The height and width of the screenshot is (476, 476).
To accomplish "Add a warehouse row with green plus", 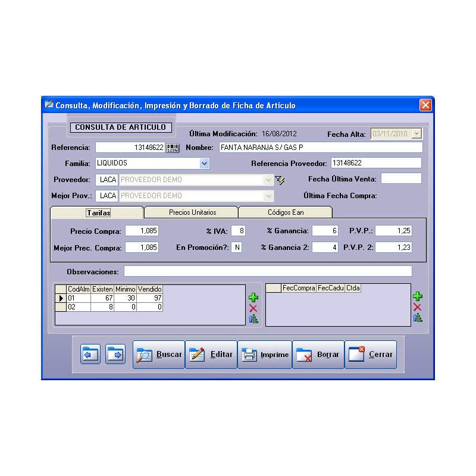I will coord(253,297).
